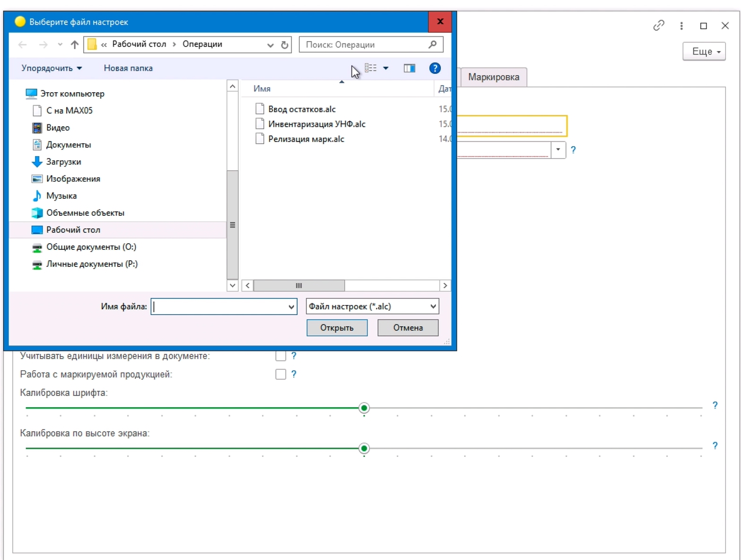The image size is (741, 560).
Task: Refresh the Операции folder listing
Action: pos(285,45)
